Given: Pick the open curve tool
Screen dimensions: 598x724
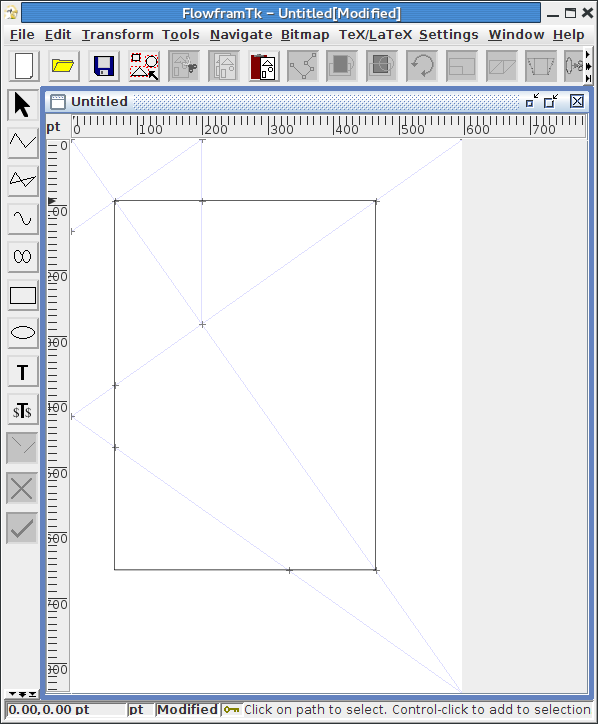Looking at the screenshot, I should click(23, 218).
